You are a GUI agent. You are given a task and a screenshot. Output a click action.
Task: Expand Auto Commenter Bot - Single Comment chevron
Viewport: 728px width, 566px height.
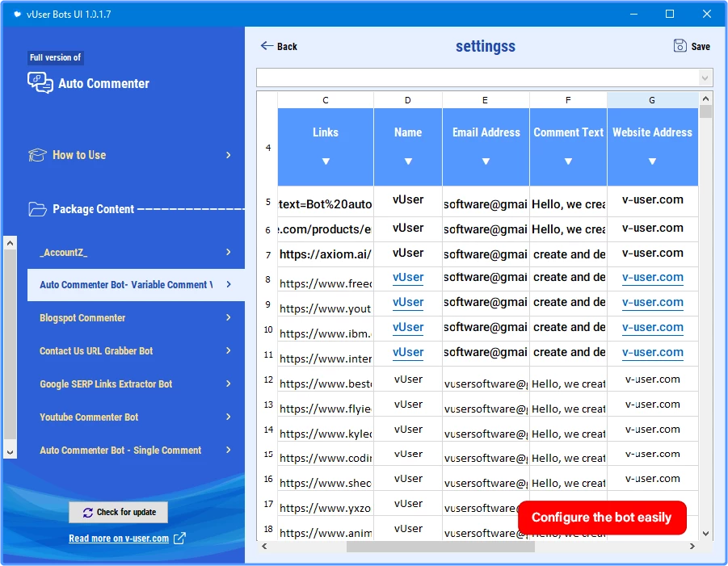point(228,450)
